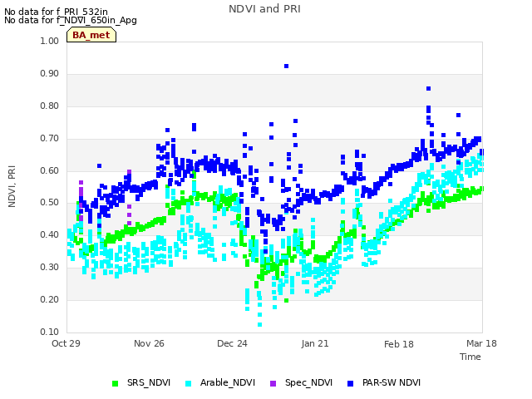Click the chart title NDVI and PRI

point(264,9)
